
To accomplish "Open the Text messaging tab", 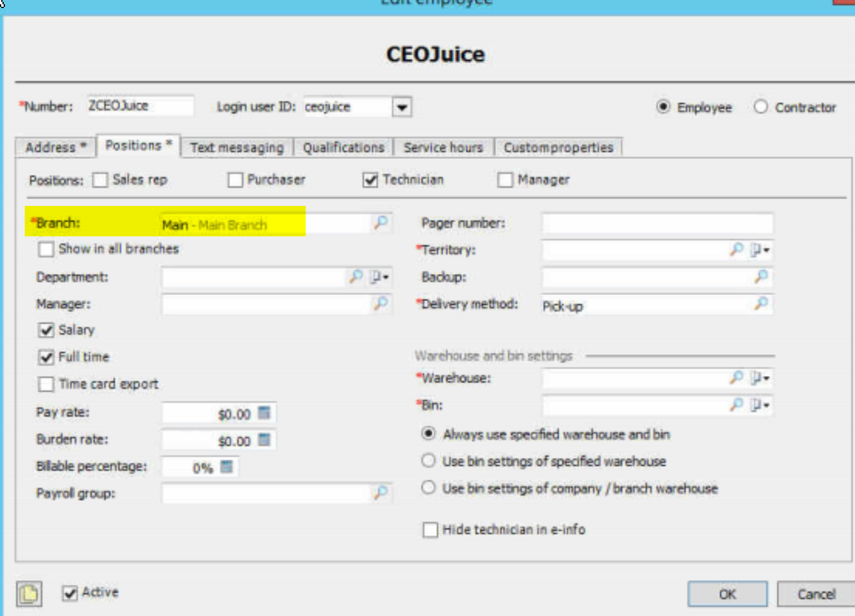I will 237,147.
